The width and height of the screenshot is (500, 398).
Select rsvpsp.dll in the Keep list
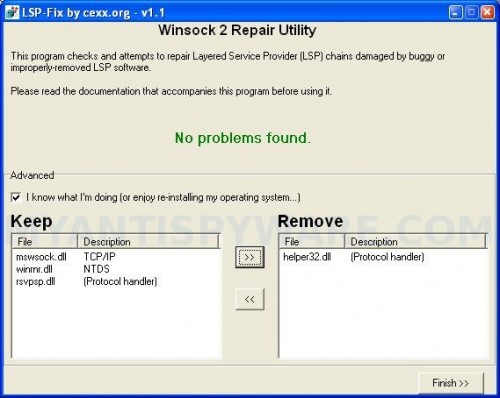click(36, 282)
